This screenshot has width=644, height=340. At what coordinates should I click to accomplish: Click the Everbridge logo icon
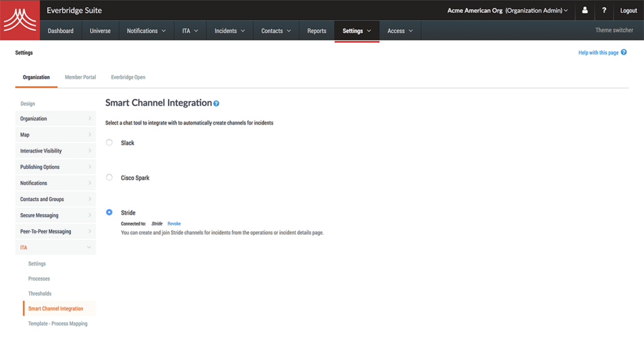(19, 20)
